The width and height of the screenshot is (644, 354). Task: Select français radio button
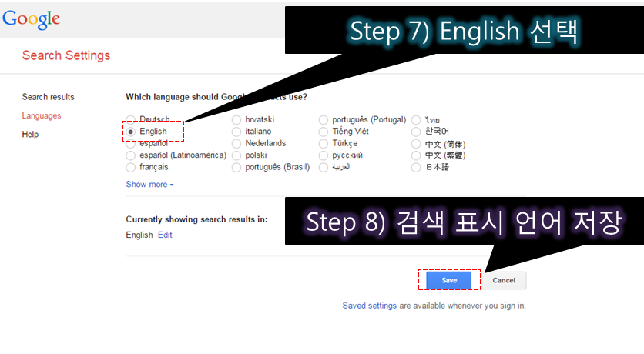131,167
